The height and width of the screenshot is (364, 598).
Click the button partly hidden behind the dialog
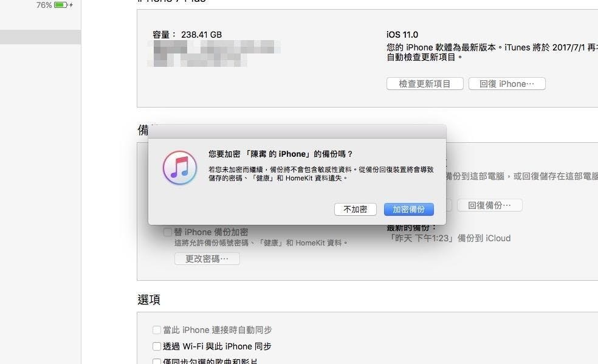coord(449,205)
